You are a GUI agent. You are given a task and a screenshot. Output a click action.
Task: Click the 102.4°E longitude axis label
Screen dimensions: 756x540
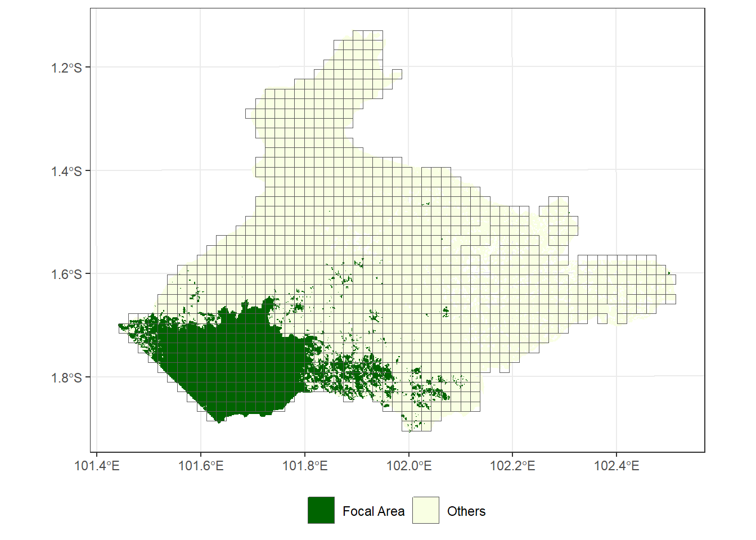[616, 466]
